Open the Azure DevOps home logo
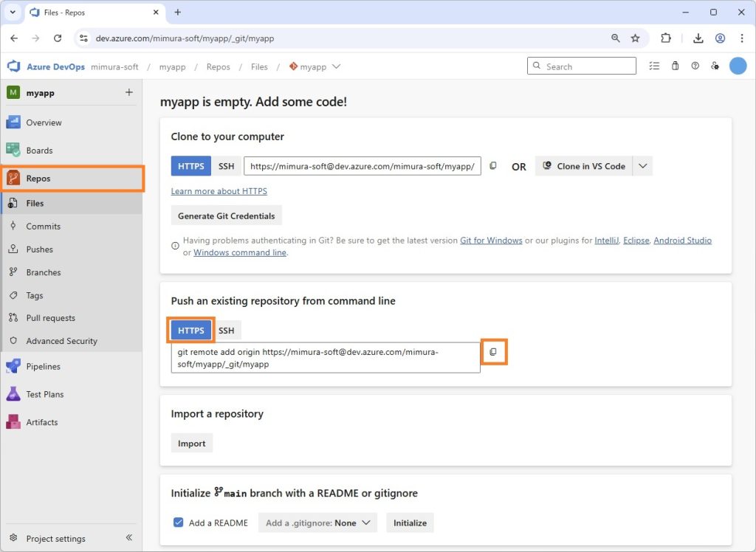The height and width of the screenshot is (552, 756). click(x=13, y=66)
